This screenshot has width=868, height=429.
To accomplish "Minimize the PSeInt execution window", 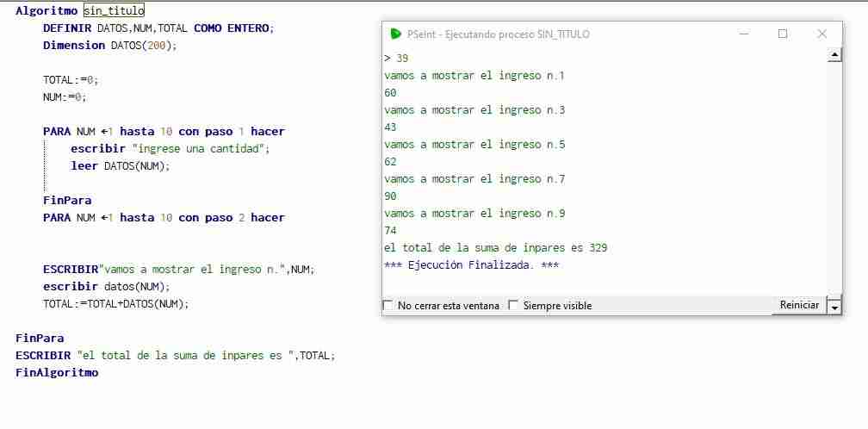I will pos(744,34).
